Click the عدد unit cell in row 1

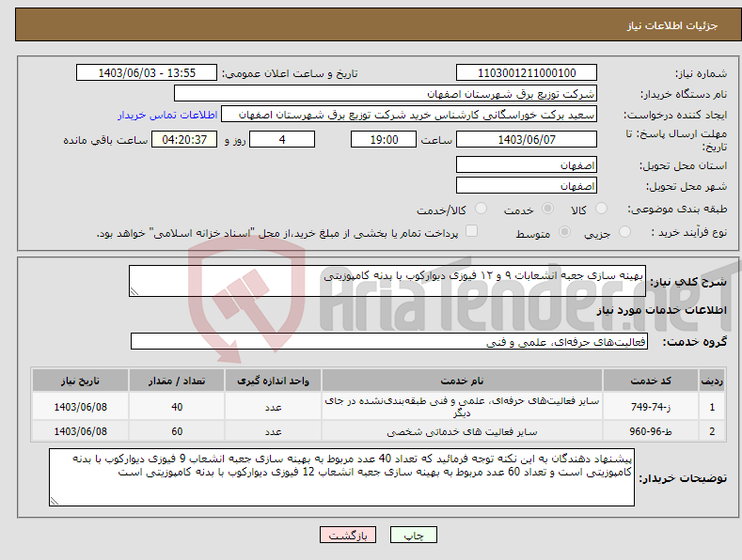tap(273, 407)
